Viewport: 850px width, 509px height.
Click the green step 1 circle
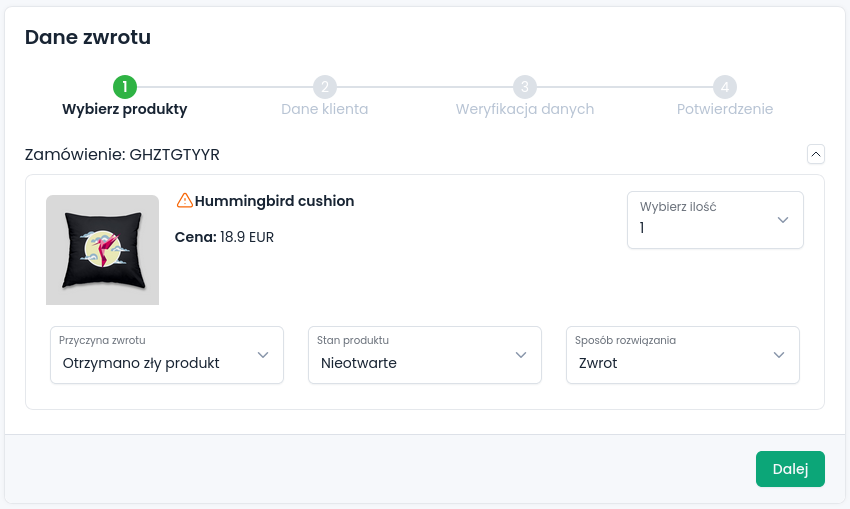[125, 87]
